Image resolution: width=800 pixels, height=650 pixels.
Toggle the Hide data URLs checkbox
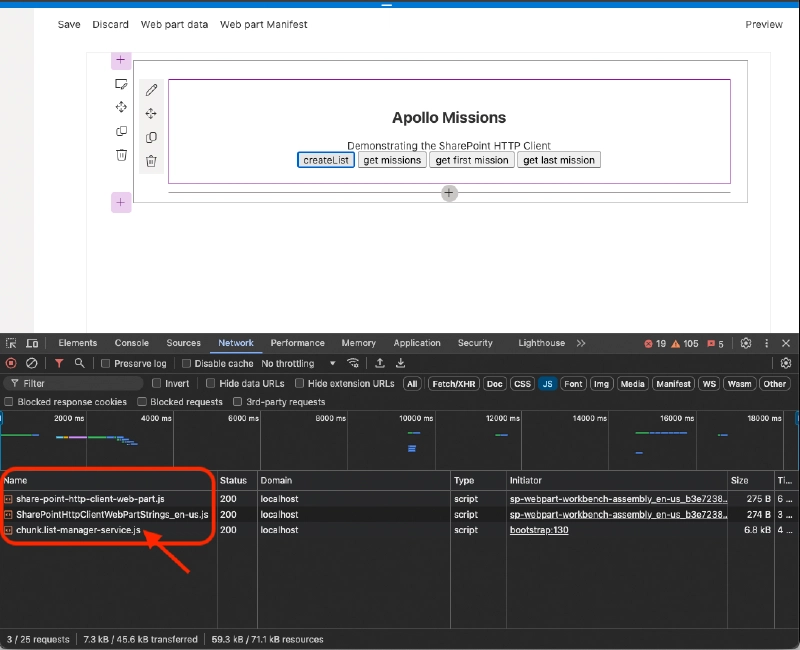click(209, 382)
